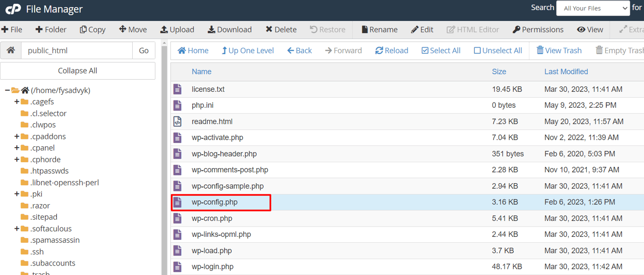Click inside the public_html path field
The image size is (644, 275).
[76, 50]
